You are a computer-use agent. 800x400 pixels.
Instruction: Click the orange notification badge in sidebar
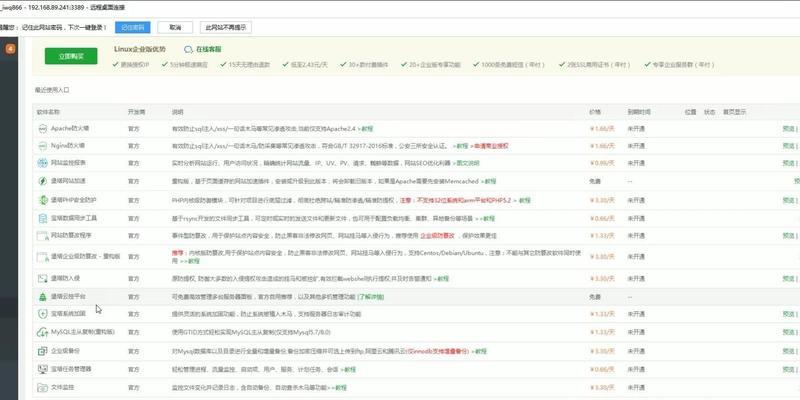(x=10, y=49)
